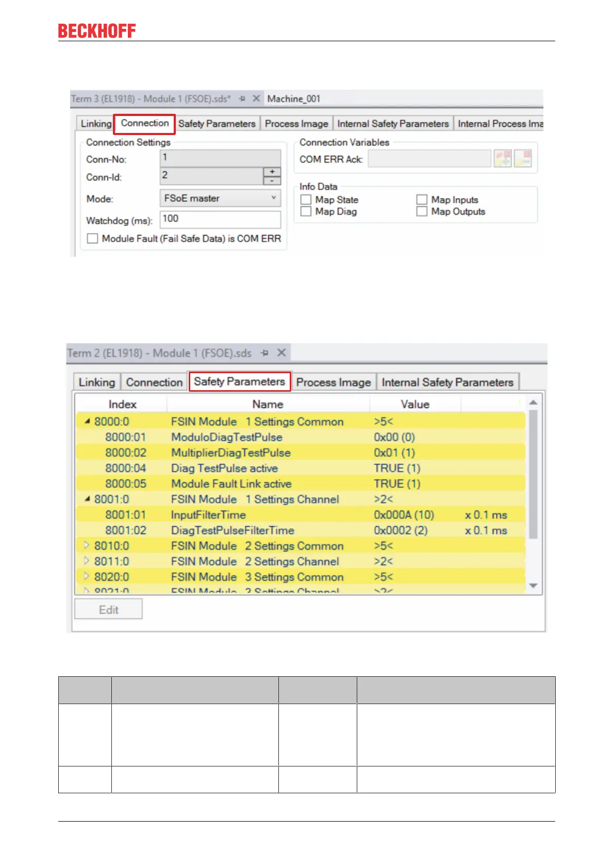Image resolution: width=614 pixels, height=868 pixels.
Task: Open Process Image tab in Term 2 window
Action: [334, 382]
